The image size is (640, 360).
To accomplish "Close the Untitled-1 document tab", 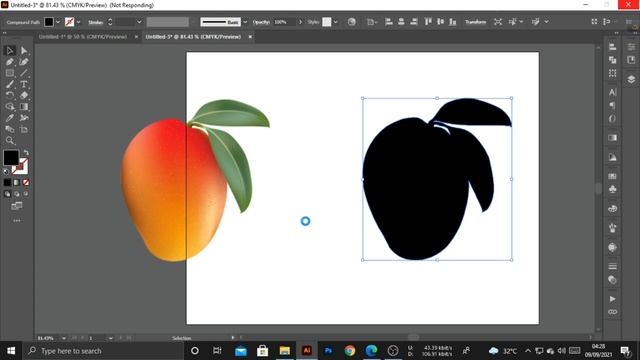I will click(136, 37).
